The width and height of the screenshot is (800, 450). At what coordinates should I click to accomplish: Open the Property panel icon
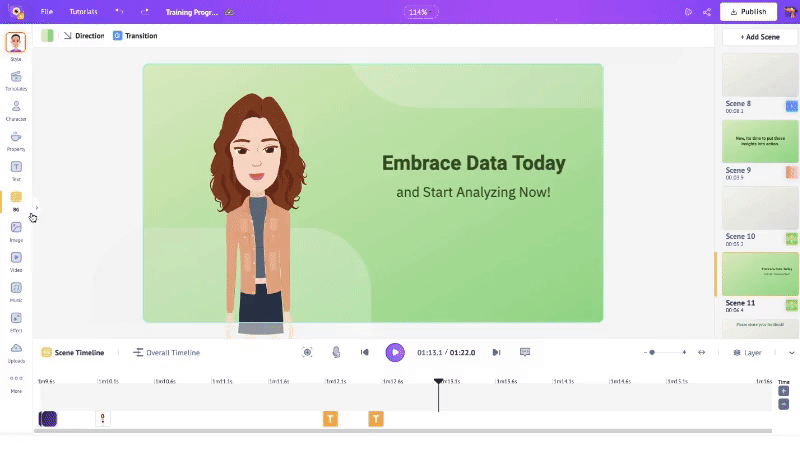pos(16,138)
